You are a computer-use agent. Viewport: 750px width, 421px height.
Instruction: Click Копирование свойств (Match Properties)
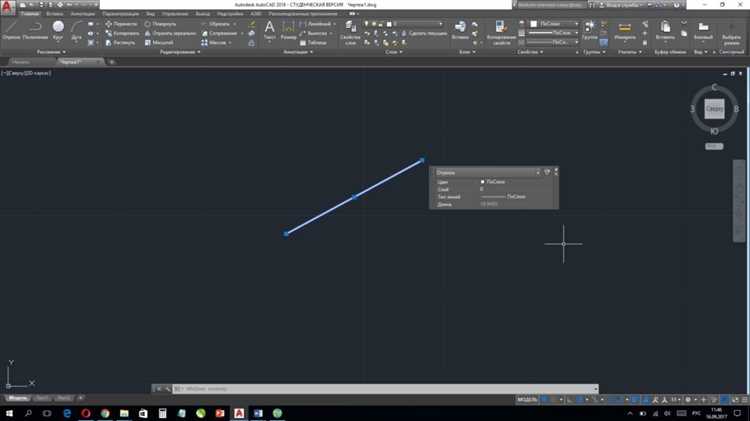[501, 33]
